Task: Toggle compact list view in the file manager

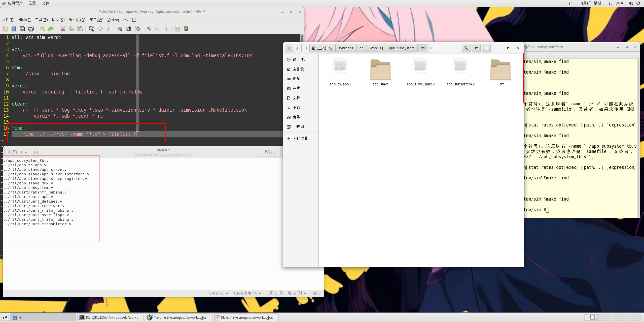Action: click(x=476, y=48)
